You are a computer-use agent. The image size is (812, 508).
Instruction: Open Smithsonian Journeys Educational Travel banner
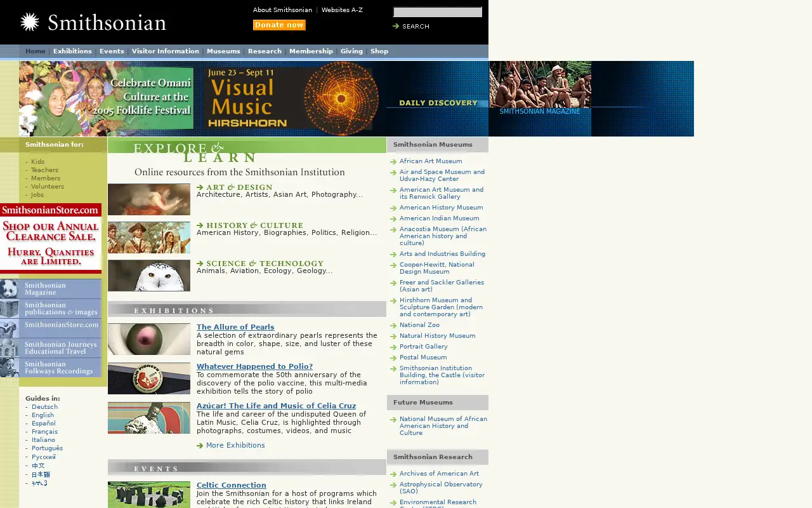(51, 348)
